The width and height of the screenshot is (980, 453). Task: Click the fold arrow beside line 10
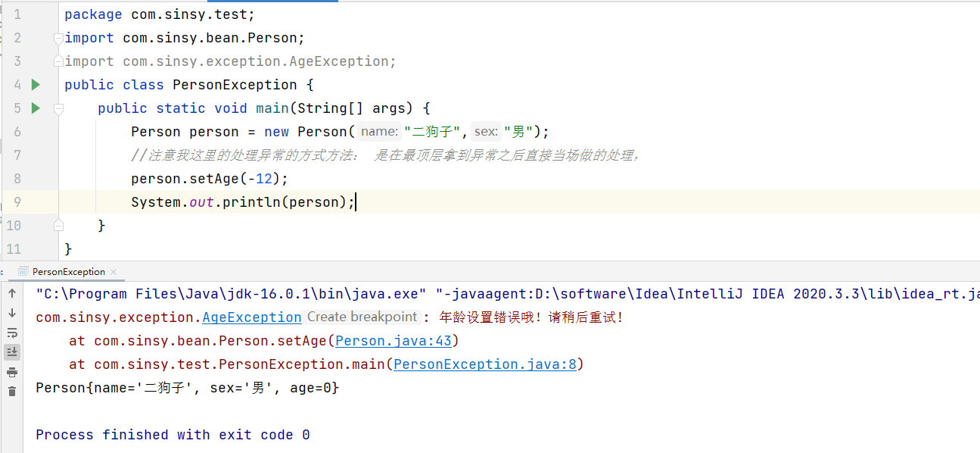(58, 225)
